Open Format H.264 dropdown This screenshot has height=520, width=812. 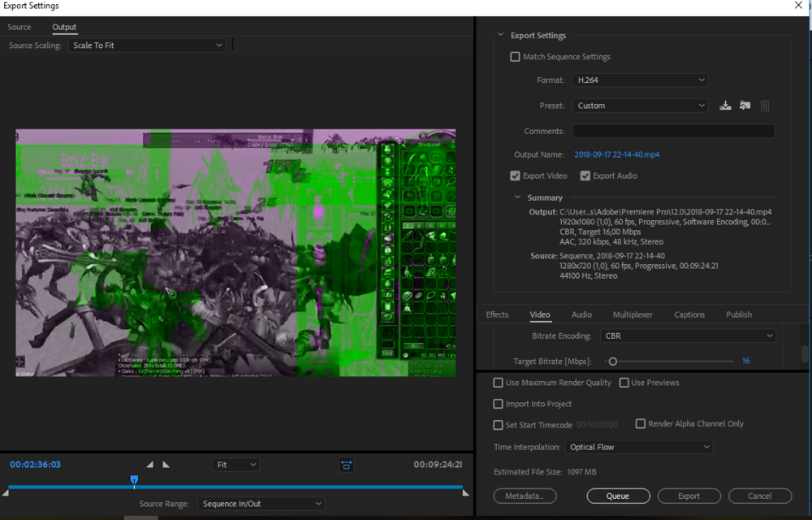[640, 80]
